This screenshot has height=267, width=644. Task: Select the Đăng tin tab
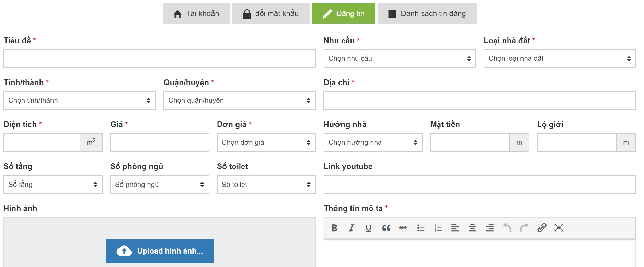pyautogui.click(x=343, y=14)
